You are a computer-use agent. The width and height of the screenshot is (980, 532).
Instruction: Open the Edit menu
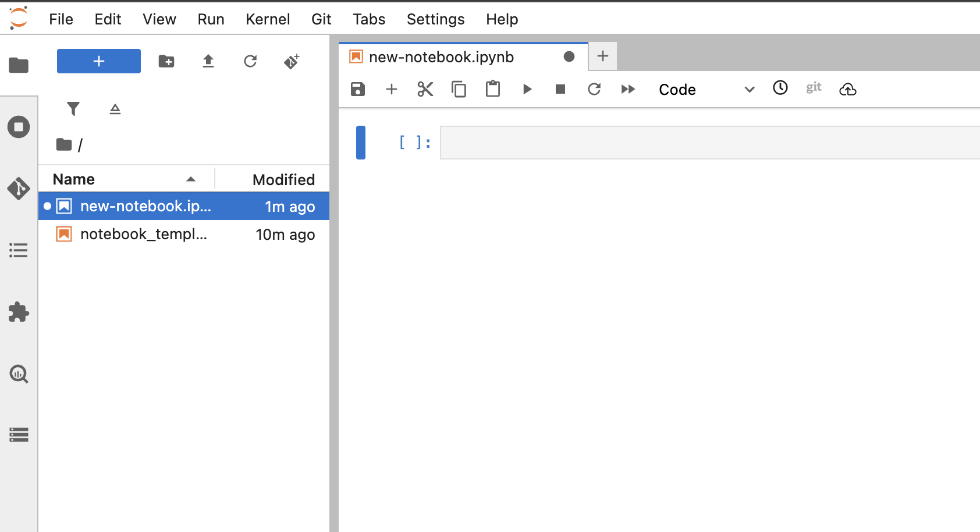pyautogui.click(x=108, y=19)
